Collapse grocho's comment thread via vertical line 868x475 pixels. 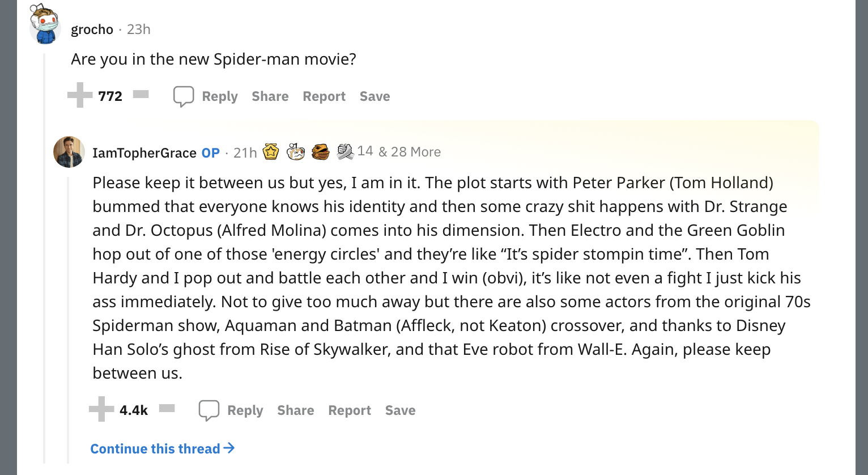(x=44, y=255)
